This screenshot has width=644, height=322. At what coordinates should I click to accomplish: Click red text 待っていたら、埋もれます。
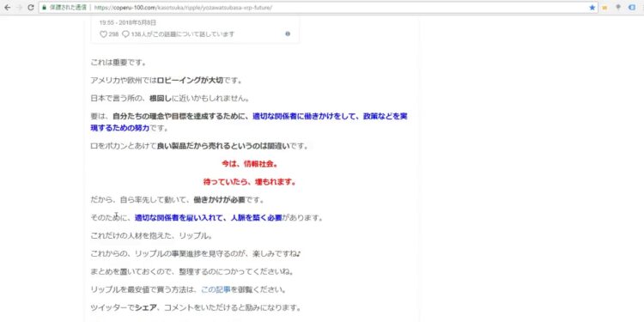[250, 182]
